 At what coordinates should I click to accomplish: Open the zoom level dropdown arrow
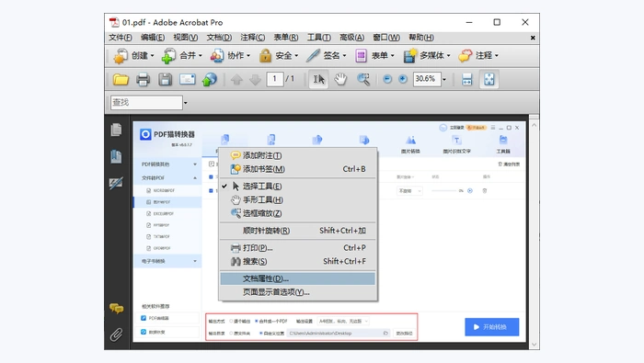pyautogui.click(x=444, y=79)
